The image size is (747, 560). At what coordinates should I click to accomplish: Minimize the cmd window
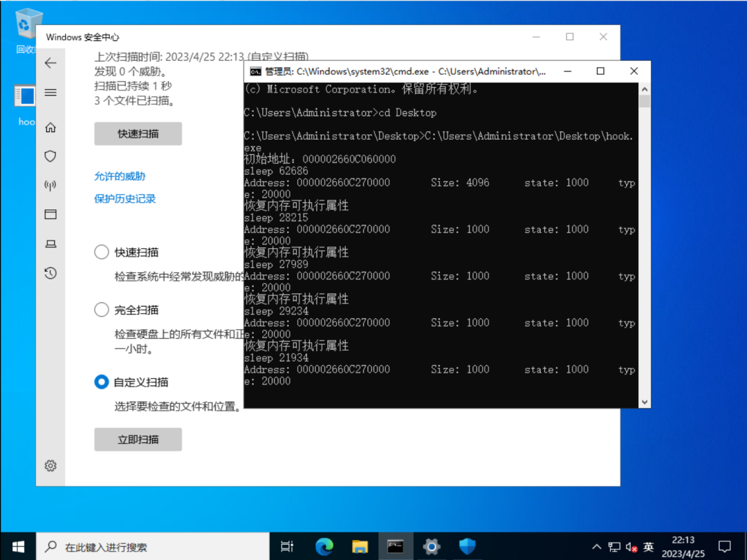(x=567, y=71)
